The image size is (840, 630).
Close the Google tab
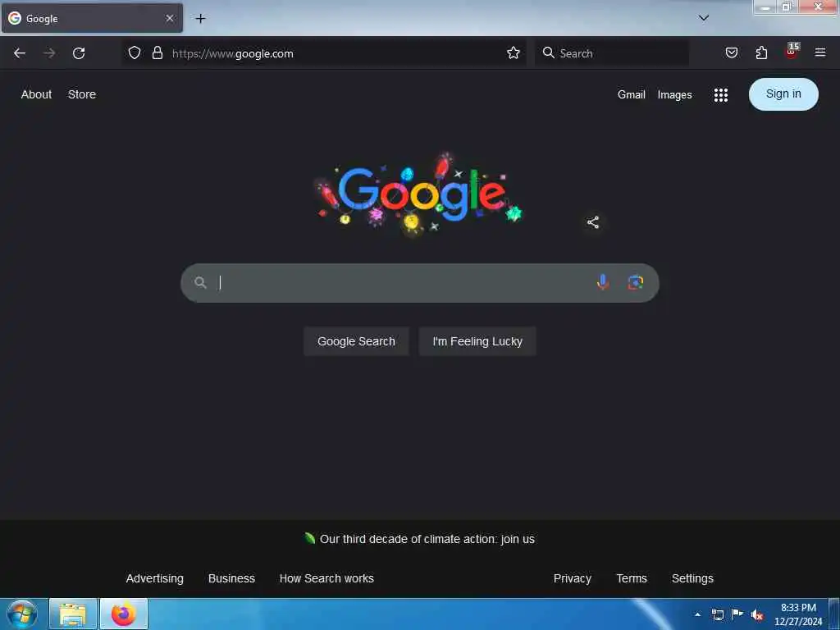(169, 18)
